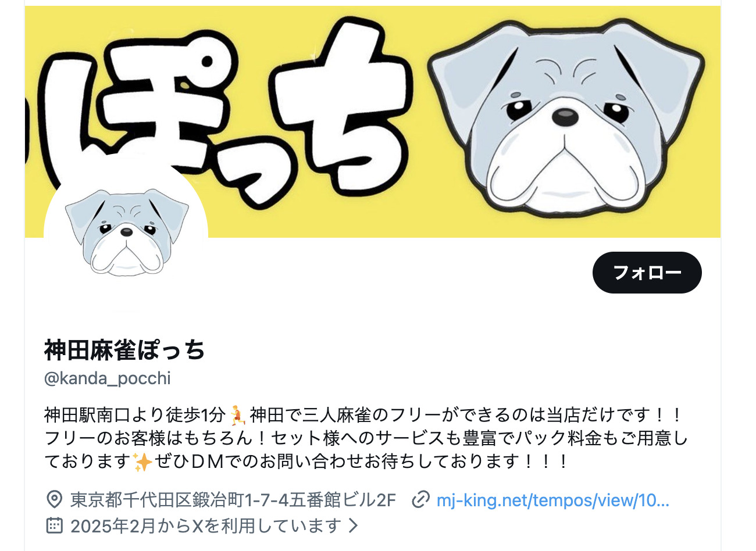Click the フォロー follow button
756x551 pixels.
point(647,272)
